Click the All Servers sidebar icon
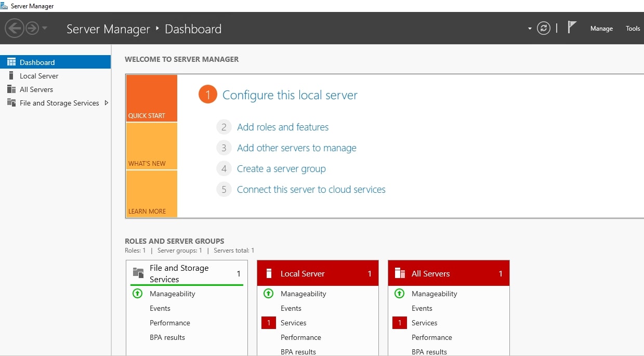Image resolution: width=644 pixels, height=356 pixels. pyautogui.click(x=11, y=89)
